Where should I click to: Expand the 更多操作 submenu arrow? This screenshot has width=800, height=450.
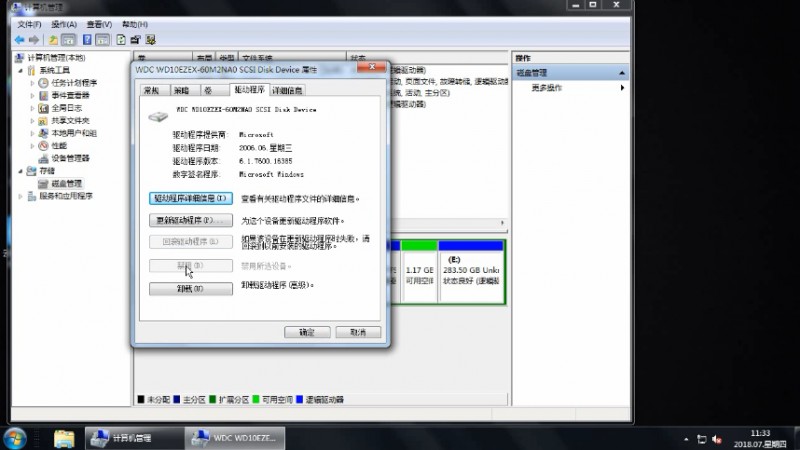[x=622, y=88]
